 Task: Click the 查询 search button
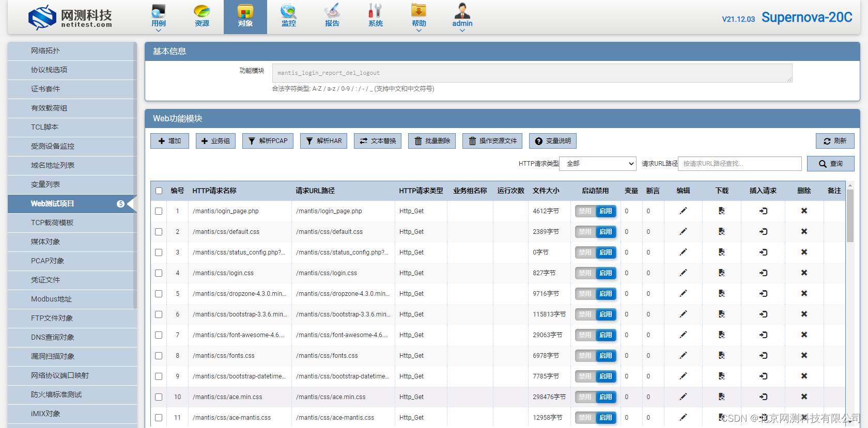pyautogui.click(x=831, y=164)
